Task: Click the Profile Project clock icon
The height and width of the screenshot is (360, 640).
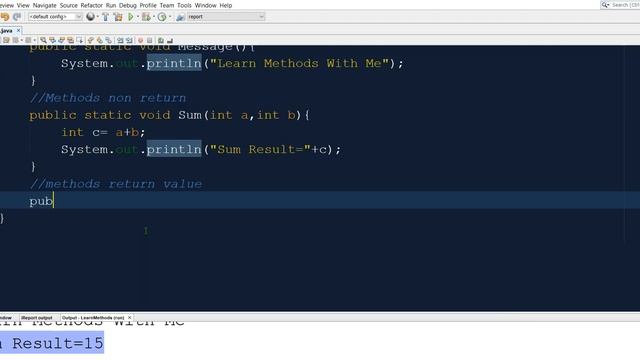Action: click(162, 17)
